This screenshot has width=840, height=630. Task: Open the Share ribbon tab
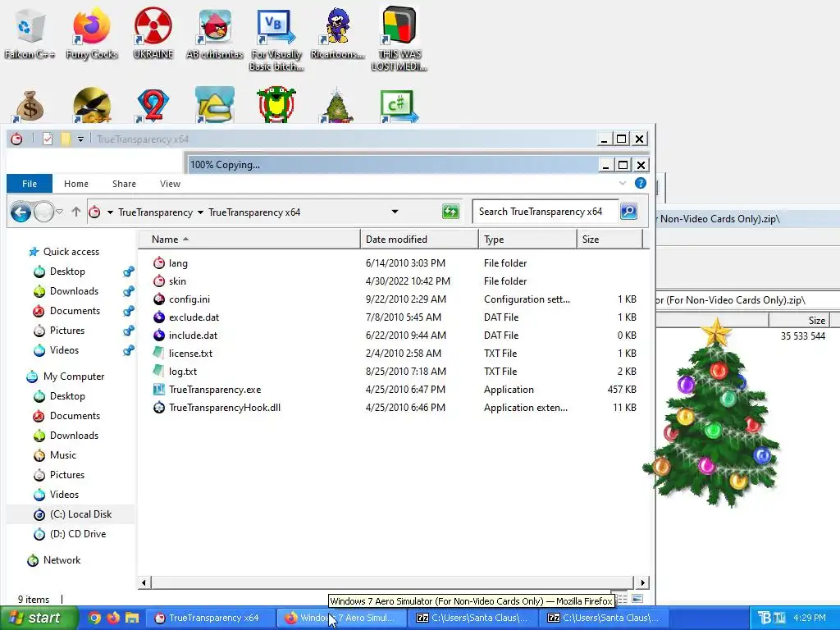124,184
